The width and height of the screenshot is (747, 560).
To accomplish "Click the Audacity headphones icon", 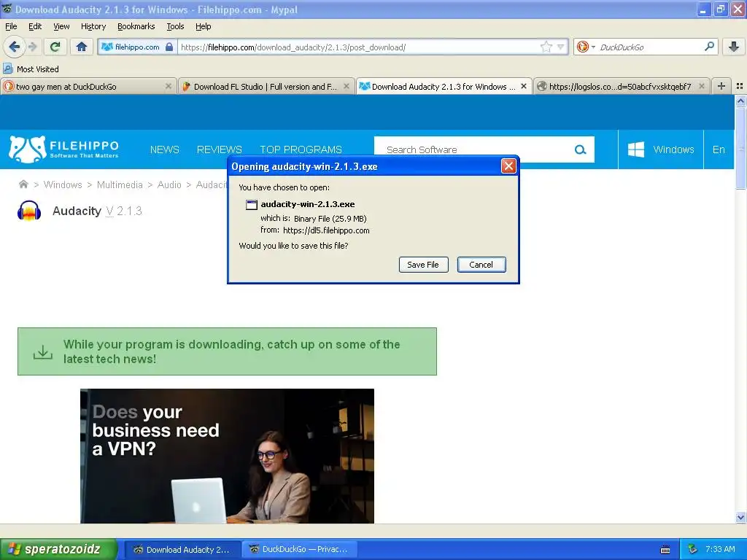I will (29, 211).
